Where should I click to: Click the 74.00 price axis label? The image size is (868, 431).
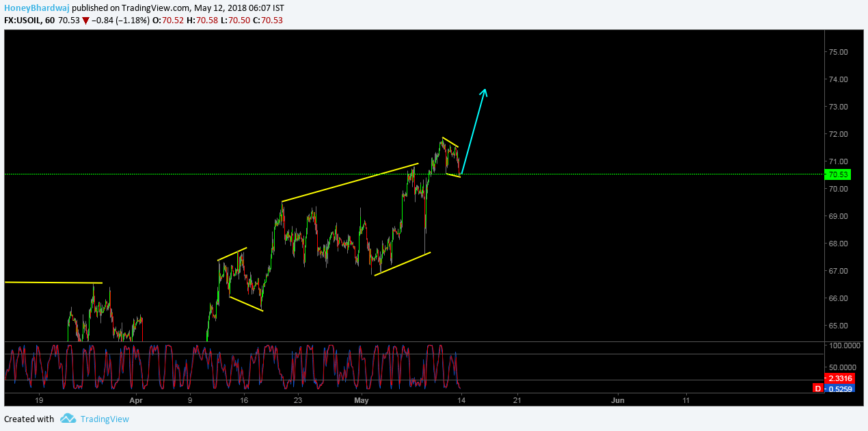[x=838, y=79]
